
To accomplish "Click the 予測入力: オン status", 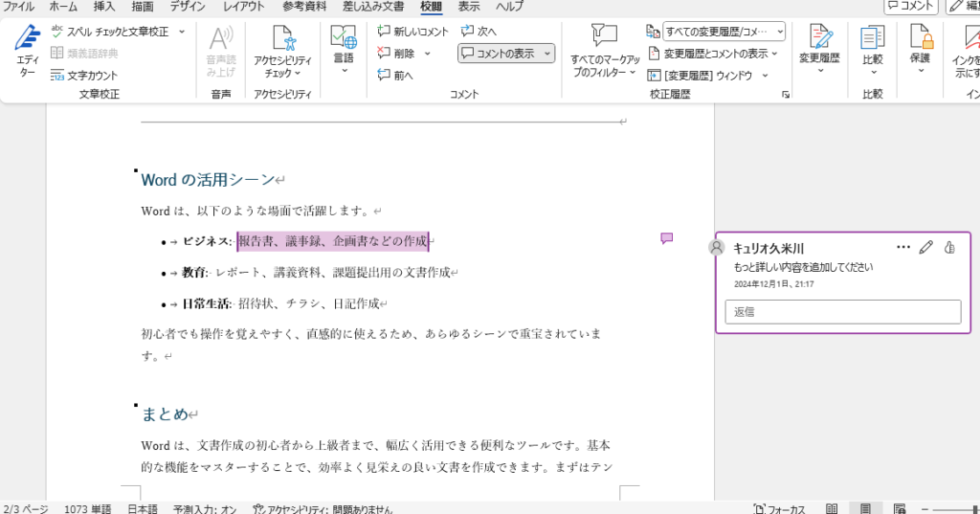I will tap(205, 509).
